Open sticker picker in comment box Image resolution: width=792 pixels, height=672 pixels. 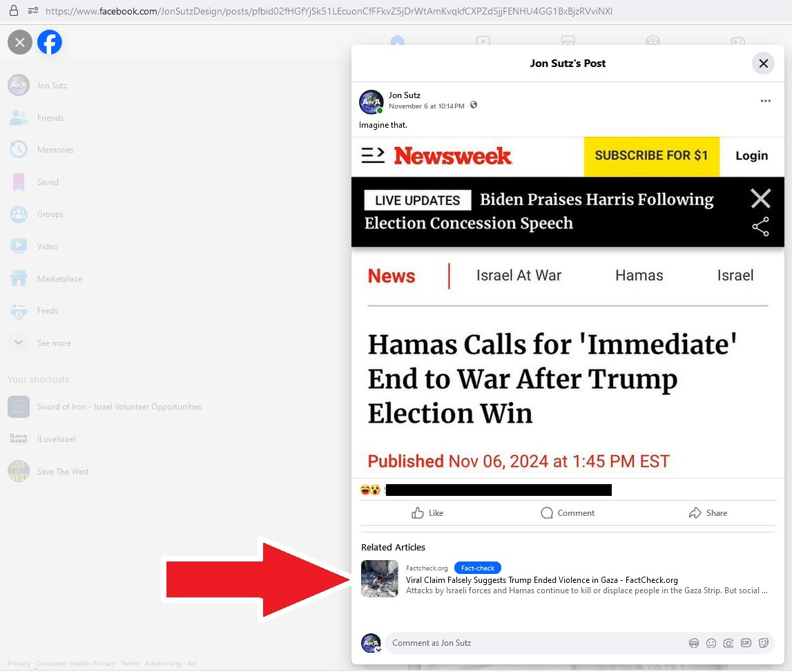[x=763, y=643]
